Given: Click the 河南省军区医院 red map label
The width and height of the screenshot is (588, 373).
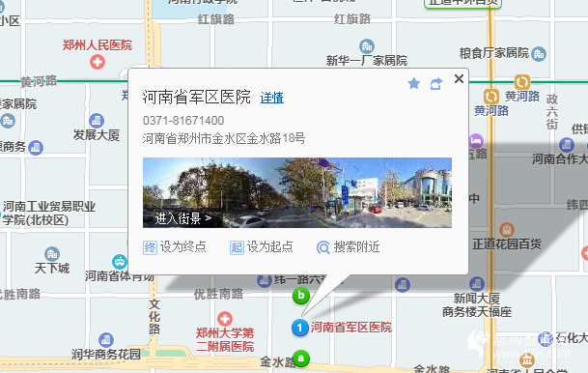Looking at the screenshot, I should 351,328.
